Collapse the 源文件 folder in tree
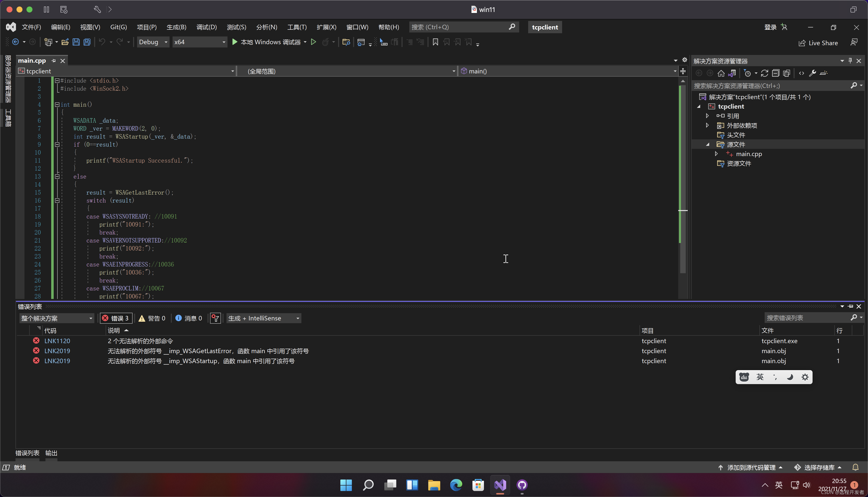Image resolution: width=868 pixels, height=497 pixels. click(x=708, y=144)
